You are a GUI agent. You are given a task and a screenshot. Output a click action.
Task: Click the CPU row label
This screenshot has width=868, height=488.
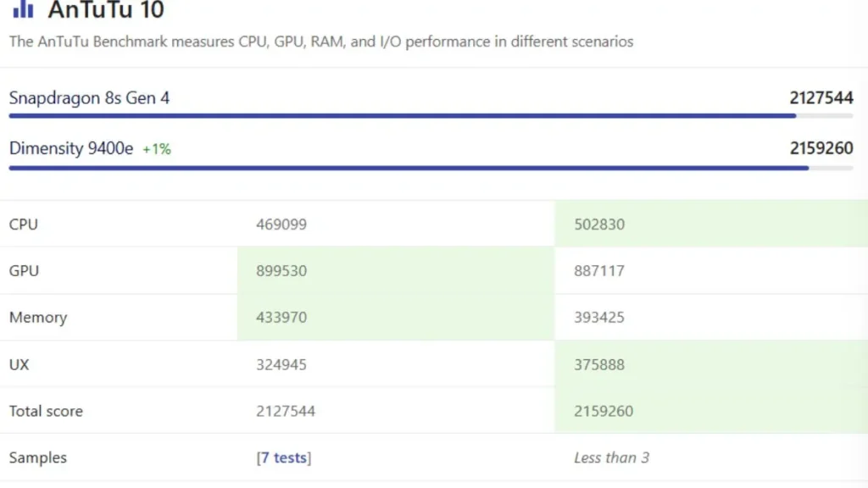tap(23, 224)
